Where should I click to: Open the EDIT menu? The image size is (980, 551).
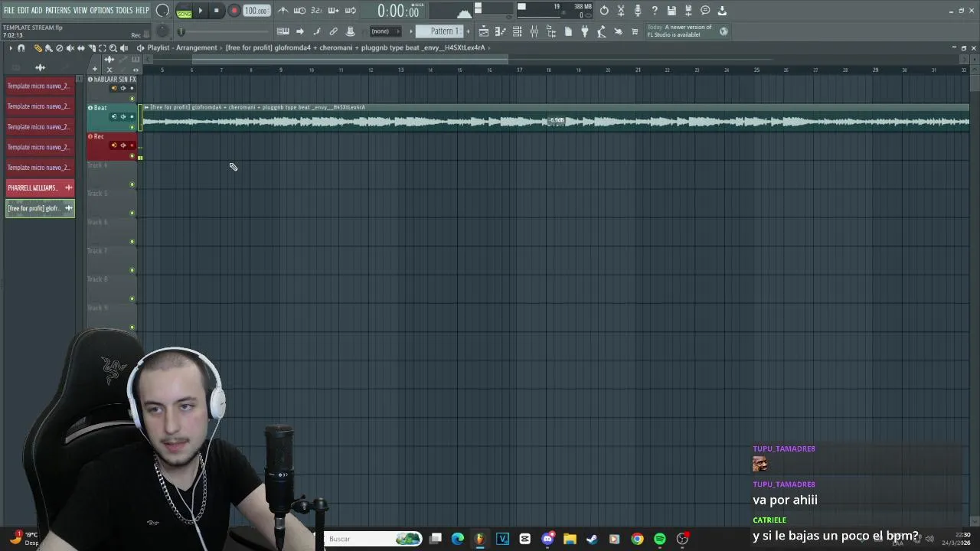point(24,11)
